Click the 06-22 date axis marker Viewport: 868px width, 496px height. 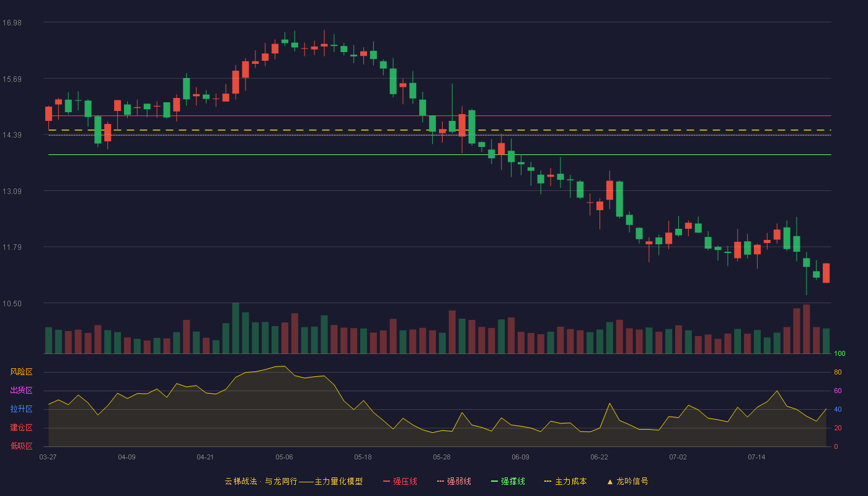pyautogui.click(x=599, y=457)
